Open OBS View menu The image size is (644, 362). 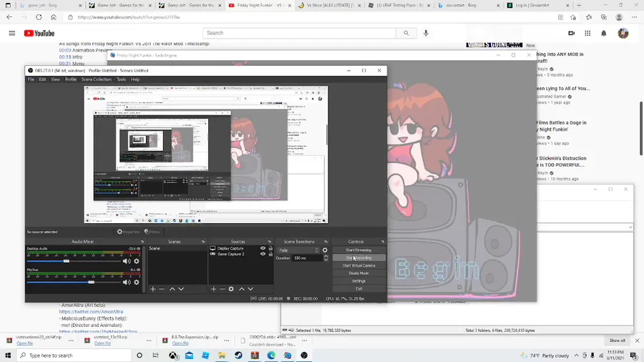point(55,79)
